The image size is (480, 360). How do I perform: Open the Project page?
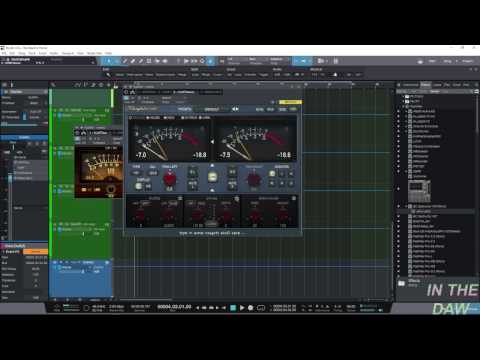coord(467,61)
